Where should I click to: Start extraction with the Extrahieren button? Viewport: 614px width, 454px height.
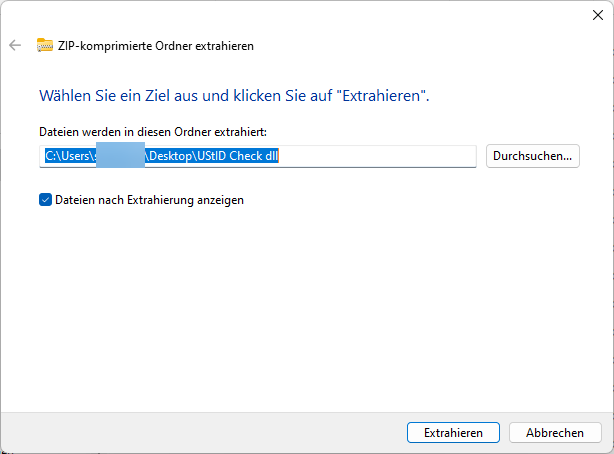coord(453,432)
